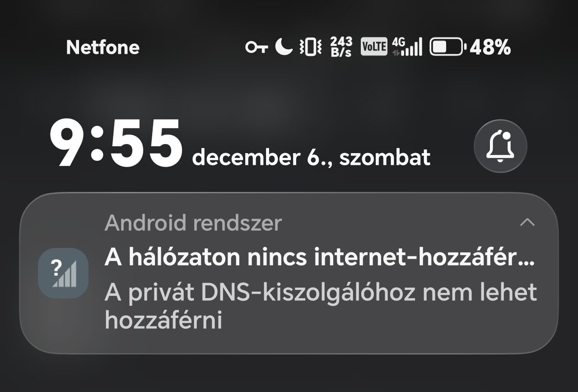Viewport: 578px width, 392px height.
Task: Tap the 4G signal strength bars
Action: pos(407,47)
